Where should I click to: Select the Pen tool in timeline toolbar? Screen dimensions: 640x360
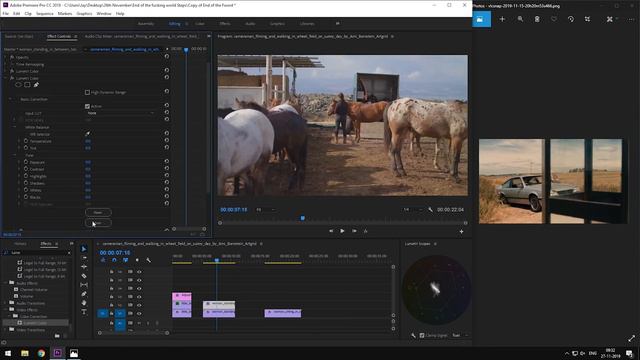pos(84,294)
